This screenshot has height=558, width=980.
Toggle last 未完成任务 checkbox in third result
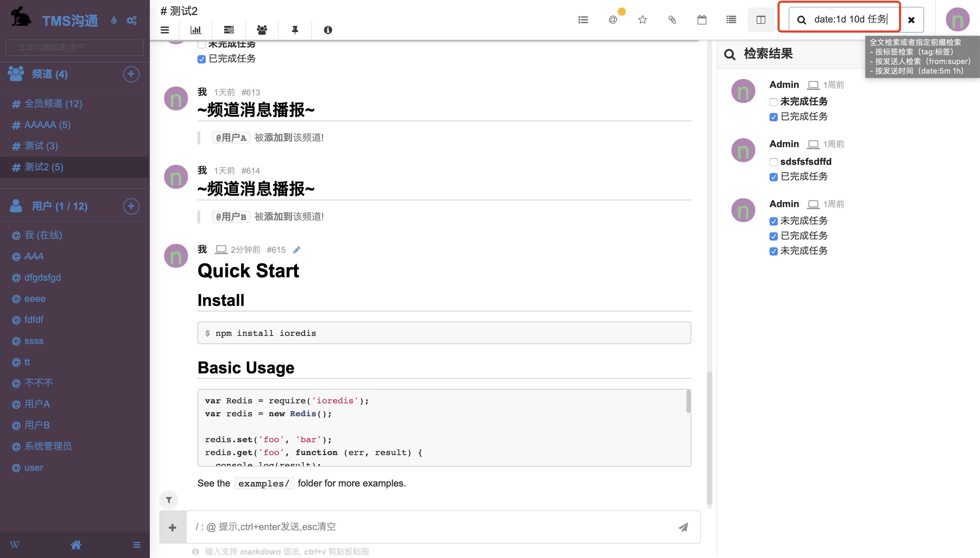tap(773, 251)
